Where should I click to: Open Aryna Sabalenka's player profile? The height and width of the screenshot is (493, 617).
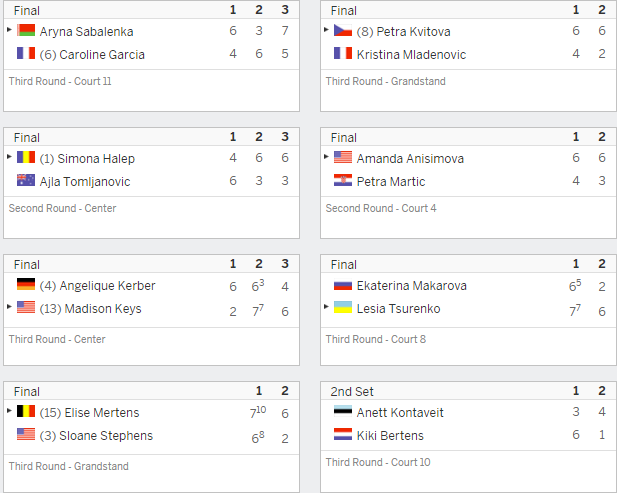pos(87,31)
